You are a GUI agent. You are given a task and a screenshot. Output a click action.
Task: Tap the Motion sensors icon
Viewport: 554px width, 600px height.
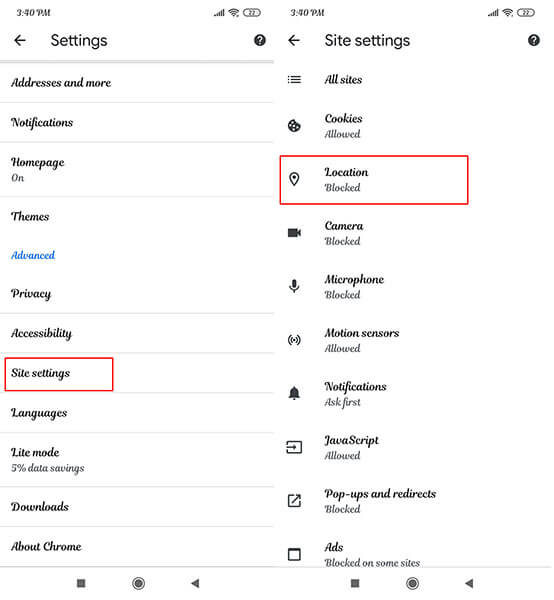[x=294, y=340]
